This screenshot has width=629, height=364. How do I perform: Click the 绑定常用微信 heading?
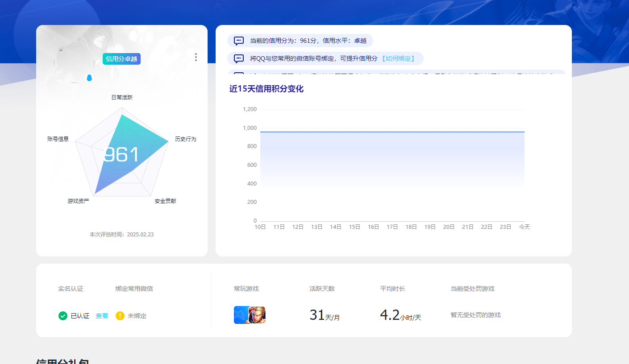(x=134, y=289)
